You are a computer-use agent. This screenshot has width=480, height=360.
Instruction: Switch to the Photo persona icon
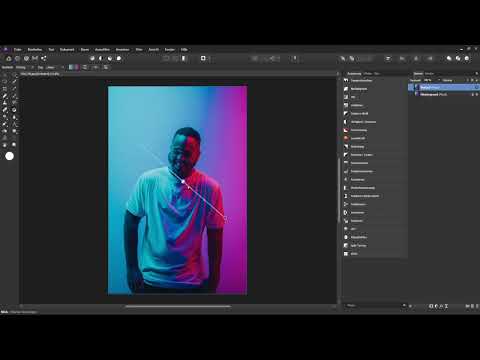[9, 58]
